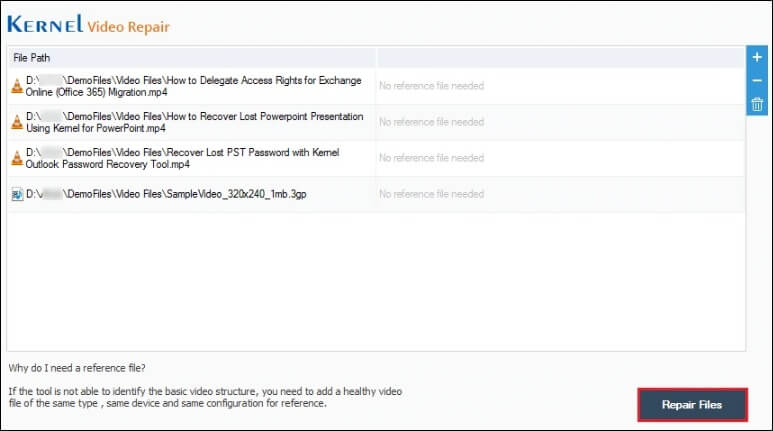Click file icon of SampleVideo_320x240_1mb.3gp
The width and height of the screenshot is (773, 431).
pos(17,194)
